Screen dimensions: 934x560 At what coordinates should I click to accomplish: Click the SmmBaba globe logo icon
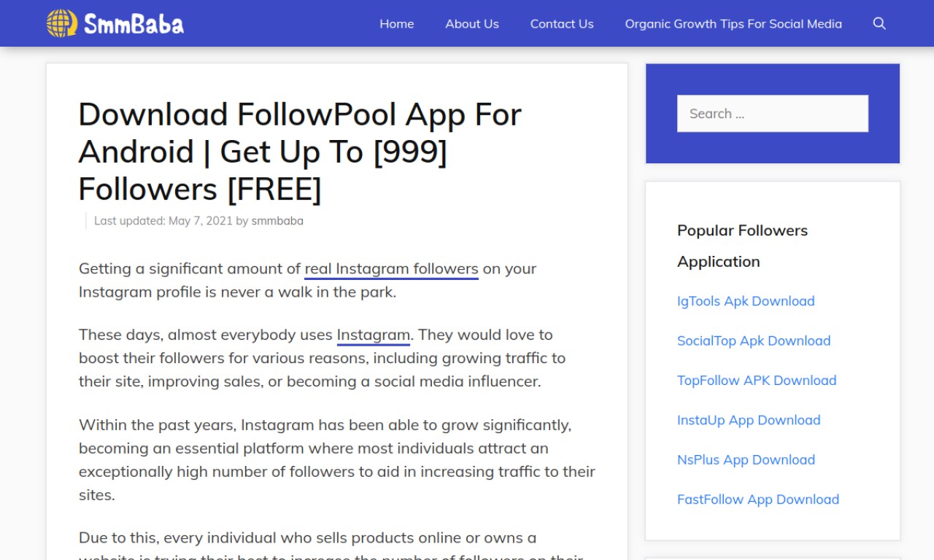[x=62, y=23]
